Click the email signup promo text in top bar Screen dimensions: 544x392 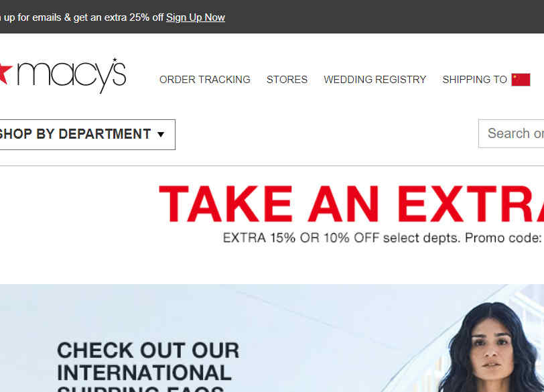[x=82, y=17]
